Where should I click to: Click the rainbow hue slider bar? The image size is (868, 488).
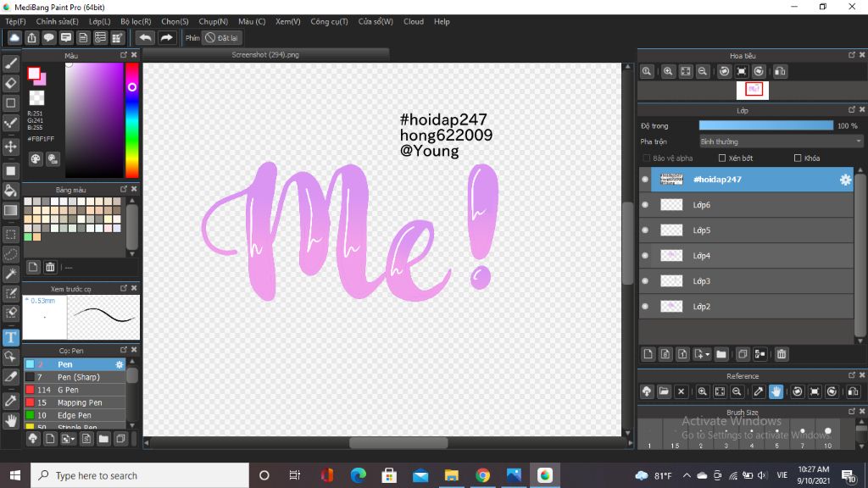[131, 119]
